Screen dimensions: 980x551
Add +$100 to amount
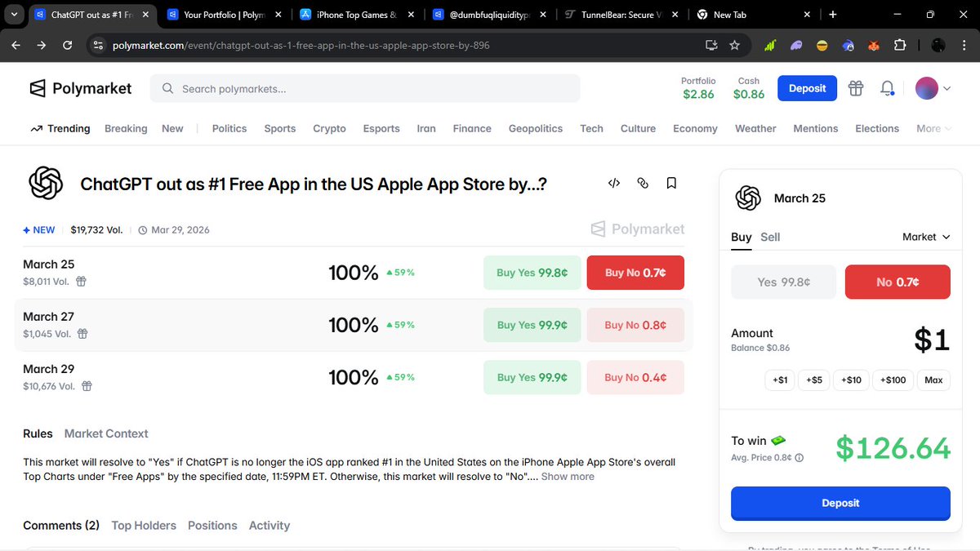[x=893, y=380]
